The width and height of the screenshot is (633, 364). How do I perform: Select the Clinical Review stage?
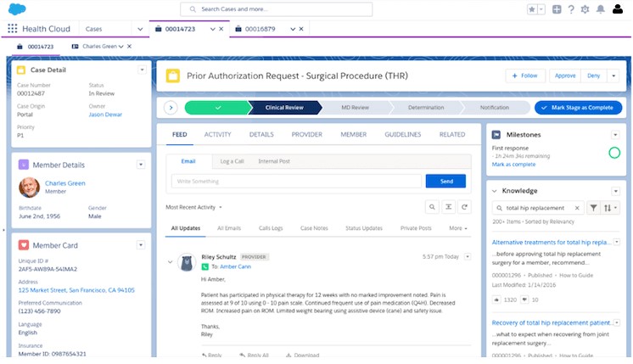point(284,108)
